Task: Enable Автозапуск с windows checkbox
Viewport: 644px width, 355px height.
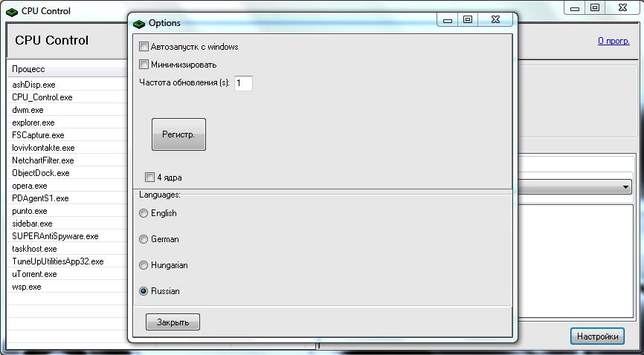Action: click(x=144, y=47)
